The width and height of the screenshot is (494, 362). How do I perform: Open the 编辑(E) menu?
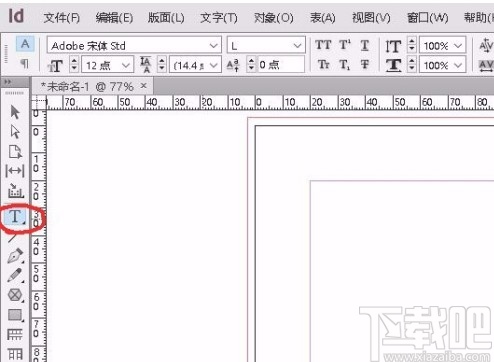[114, 17]
